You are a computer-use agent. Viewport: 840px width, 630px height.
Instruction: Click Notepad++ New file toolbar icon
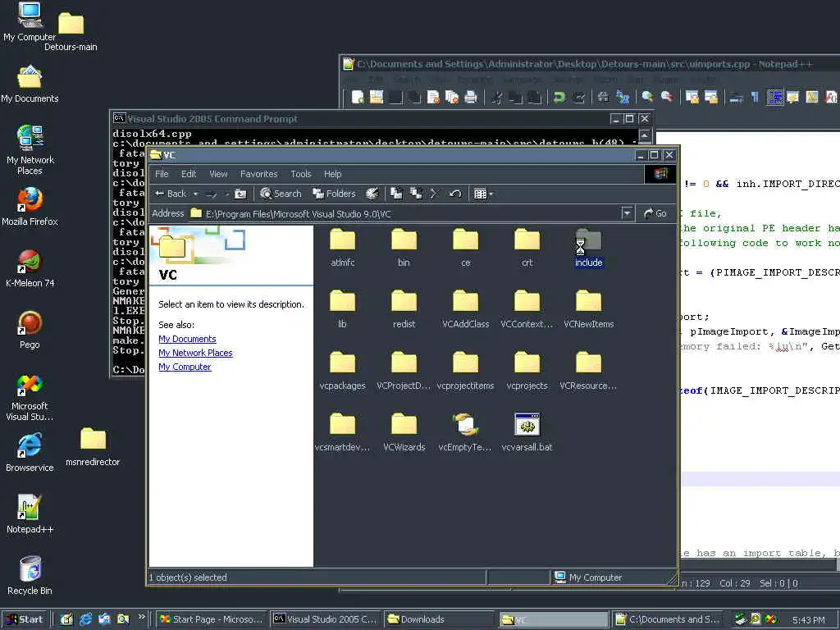(x=358, y=97)
